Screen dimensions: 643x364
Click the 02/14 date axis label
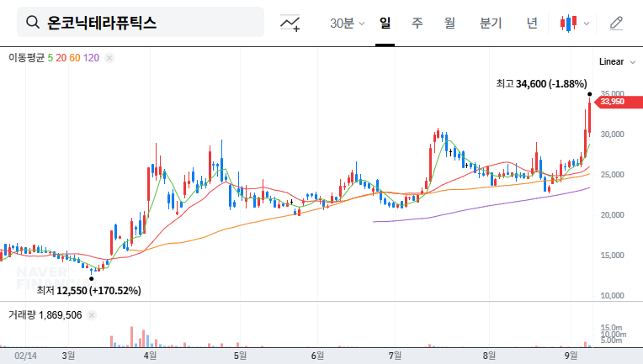pos(25,356)
